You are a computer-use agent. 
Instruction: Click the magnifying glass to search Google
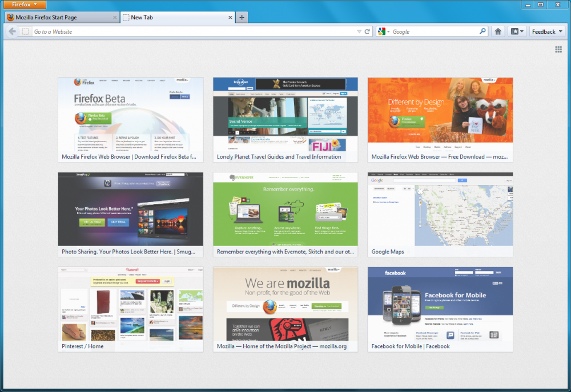[x=482, y=31]
